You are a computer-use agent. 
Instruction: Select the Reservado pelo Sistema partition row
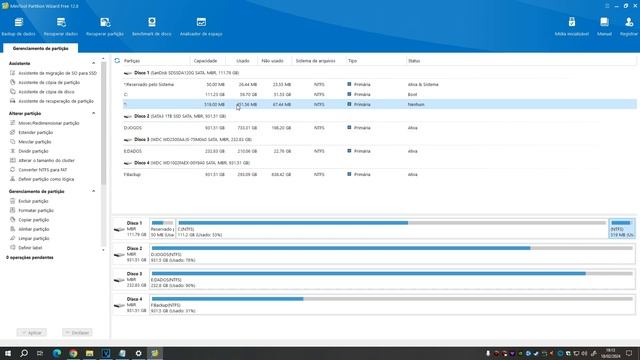[x=379, y=84]
